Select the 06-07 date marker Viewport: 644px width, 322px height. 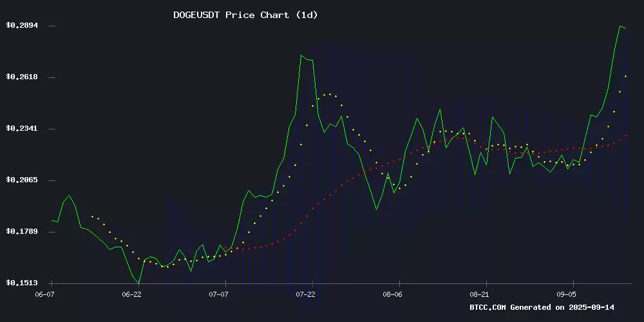pyautogui.click(x=44, y=294)
